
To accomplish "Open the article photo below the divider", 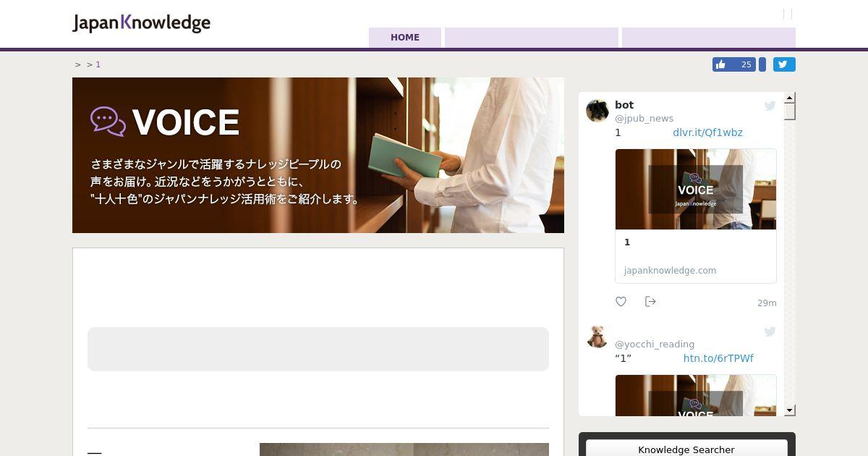I will 404,449.
